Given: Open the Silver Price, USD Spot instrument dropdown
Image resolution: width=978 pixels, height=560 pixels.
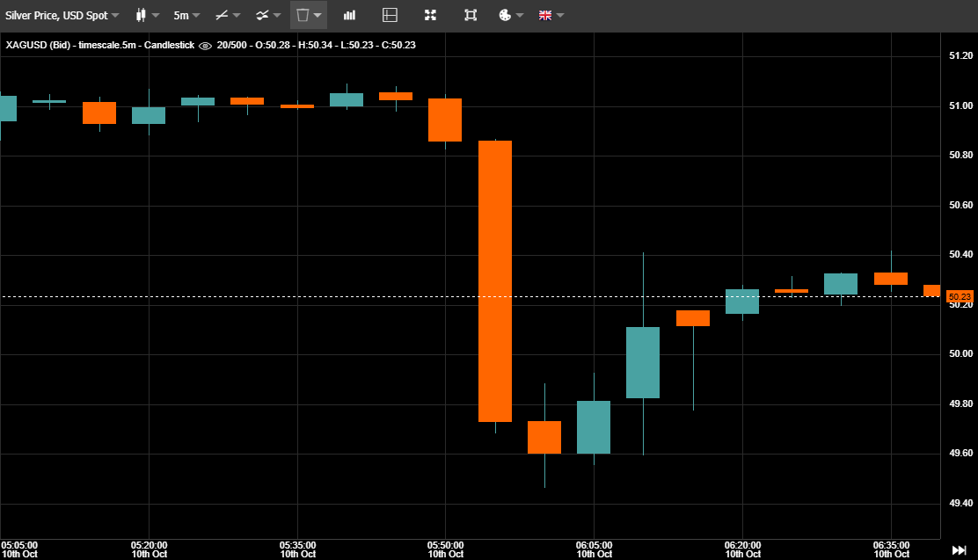Looking at the screenshot, I should pos(62,15).
